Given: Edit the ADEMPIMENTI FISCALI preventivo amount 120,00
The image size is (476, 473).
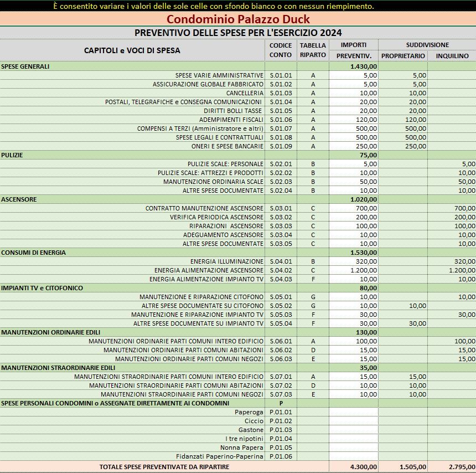Looking at the screenshot, I should (354, 120).
